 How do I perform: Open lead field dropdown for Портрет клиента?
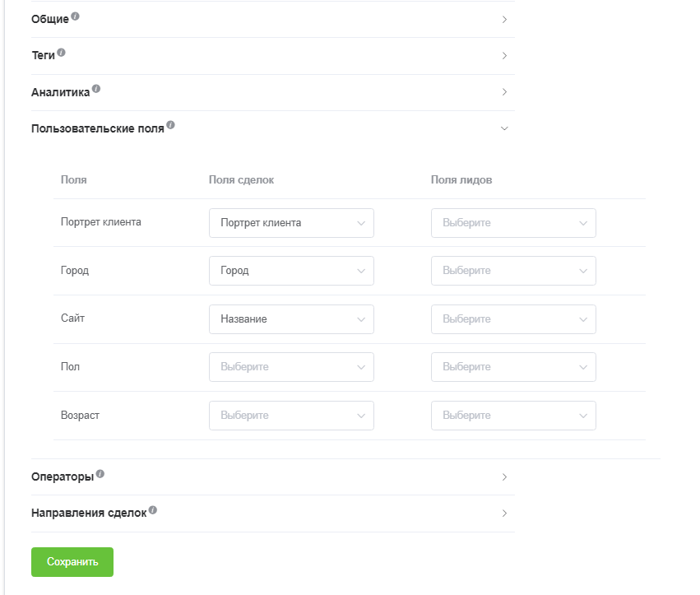pos(513,223)
